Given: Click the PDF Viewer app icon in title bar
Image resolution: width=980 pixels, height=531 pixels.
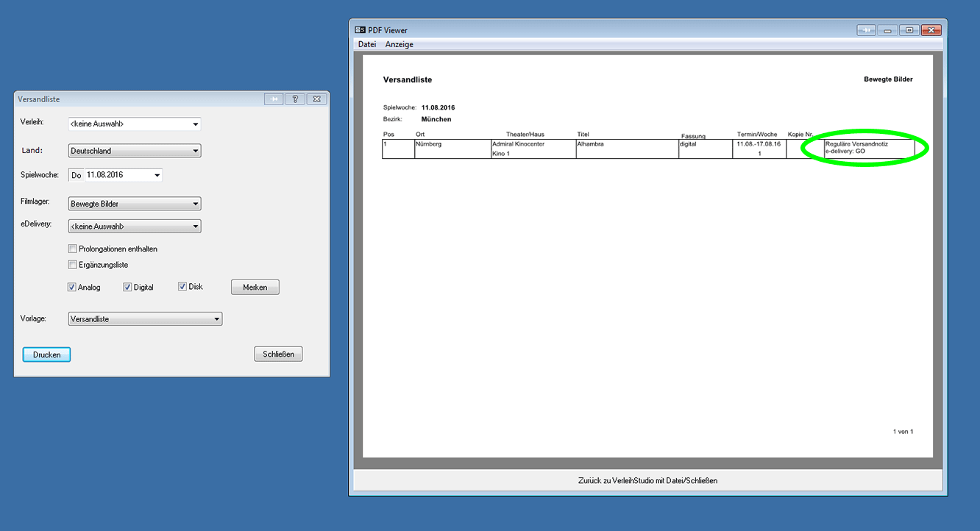Looking at the screenshot, I should (x=360, y=30).
